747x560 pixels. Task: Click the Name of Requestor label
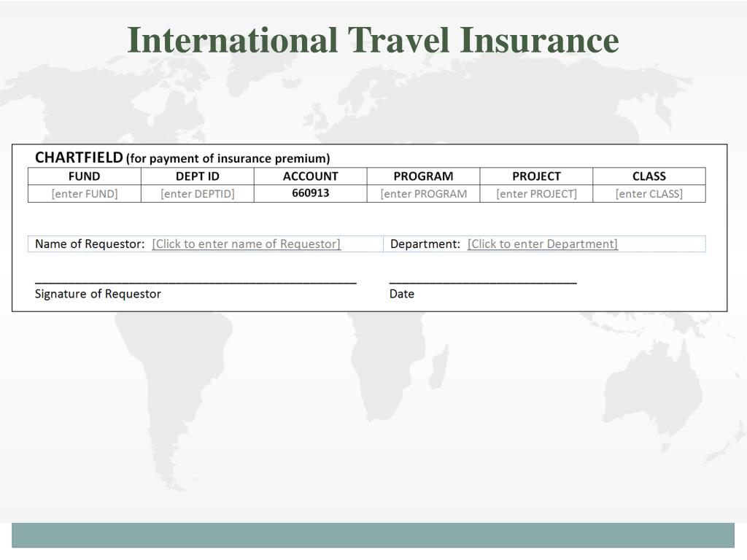click(90, 244)
